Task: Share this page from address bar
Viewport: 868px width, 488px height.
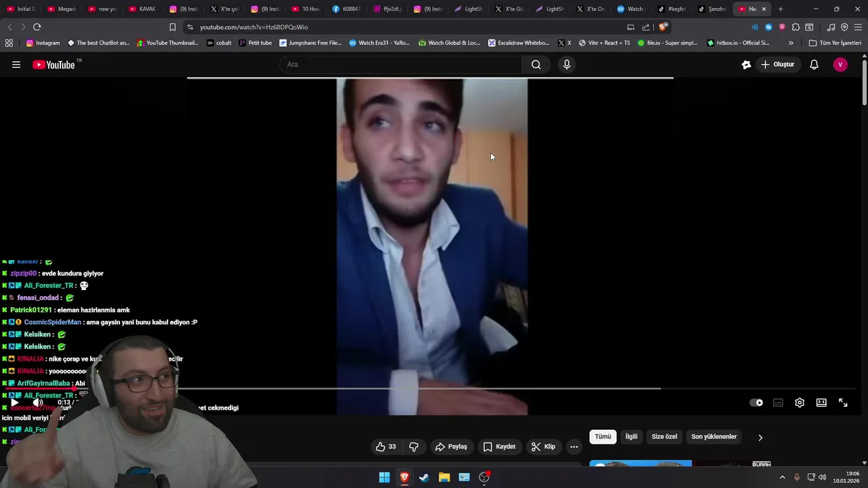Action: (646, 27)
